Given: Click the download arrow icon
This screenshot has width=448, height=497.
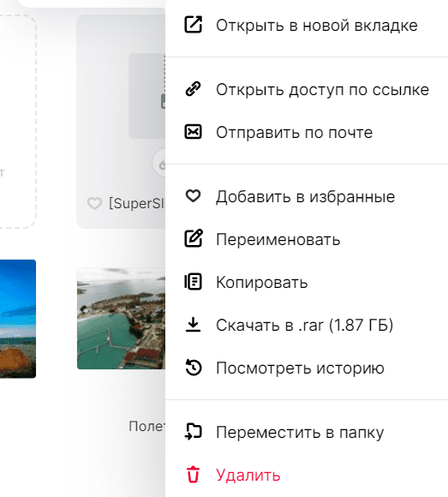Looking at the screenshot, I should (193, 325).
